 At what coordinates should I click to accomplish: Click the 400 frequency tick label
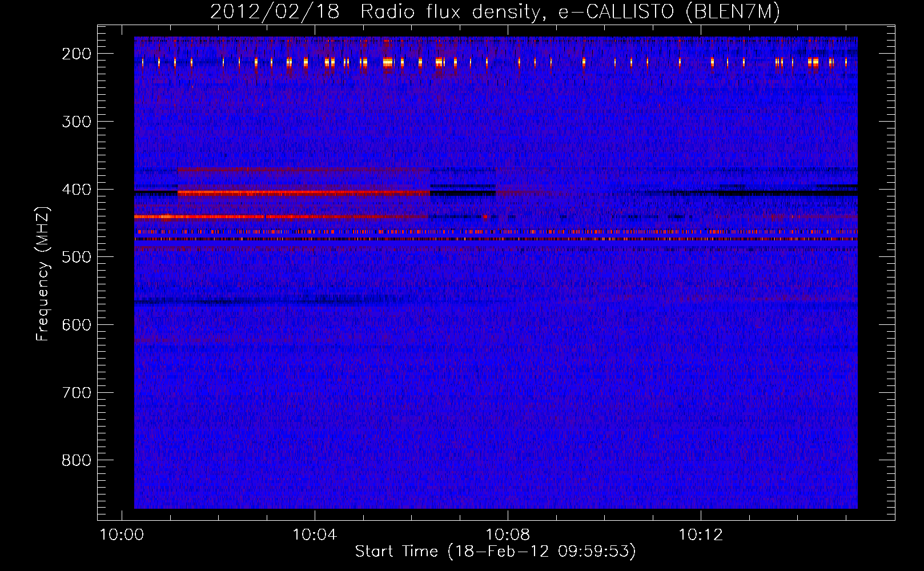click(x=77, y=190)
